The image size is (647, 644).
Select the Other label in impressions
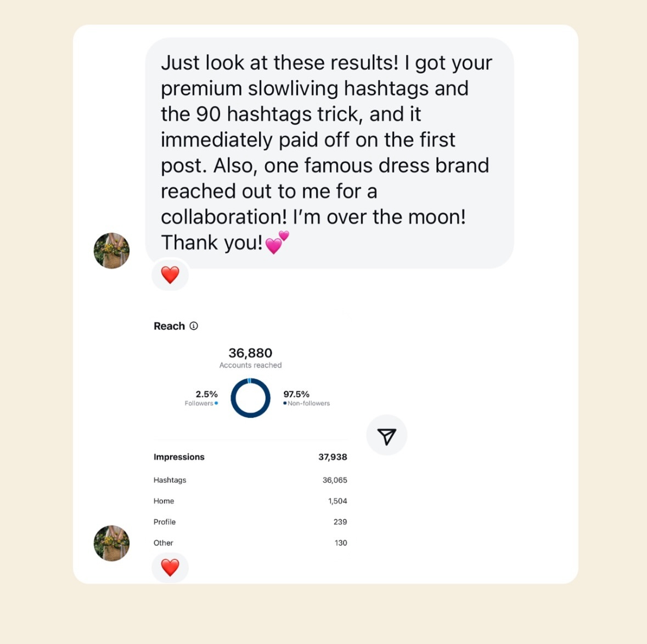click(x=163, y=543)
